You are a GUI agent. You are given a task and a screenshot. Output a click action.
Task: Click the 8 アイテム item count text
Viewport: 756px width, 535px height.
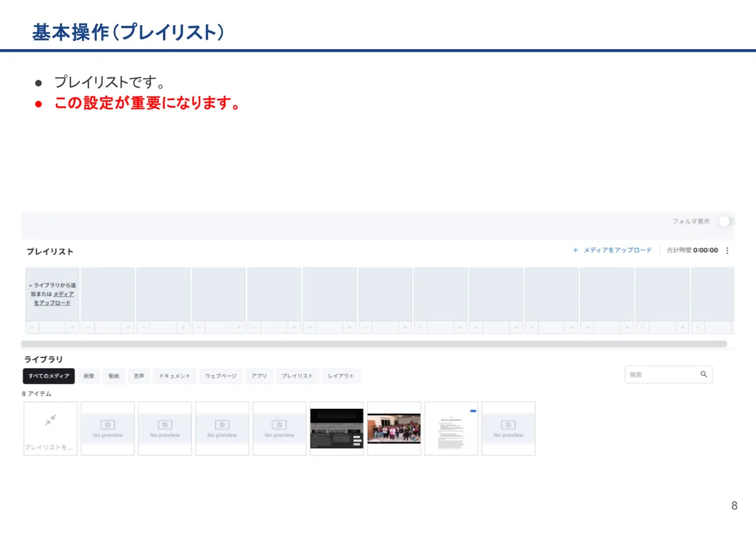(x=37, y=394)
